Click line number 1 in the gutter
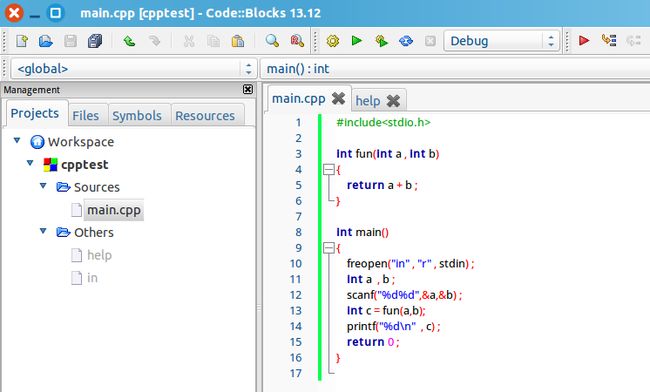This screenshot has width=650, height=392. click(x=298, y=123)
